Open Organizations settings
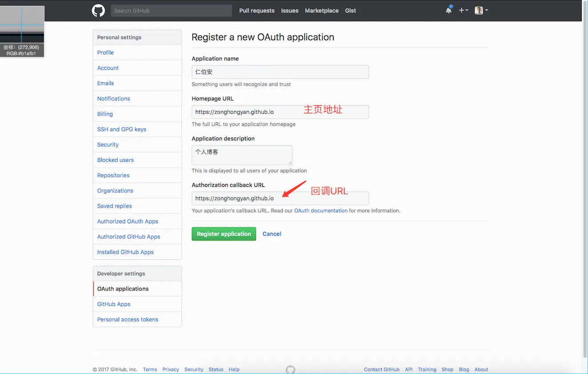The image size is (588, 374). pyautogui.click(x=137, y=191)
